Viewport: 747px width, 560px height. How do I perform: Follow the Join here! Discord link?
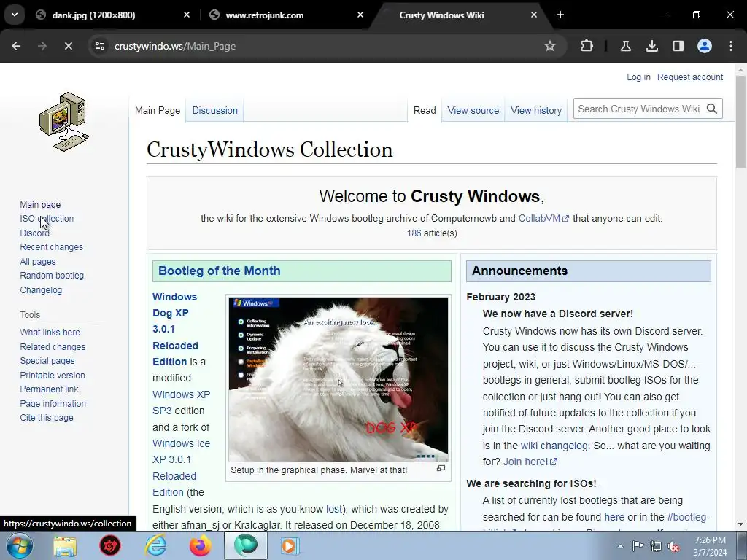(x=530, y=462)
